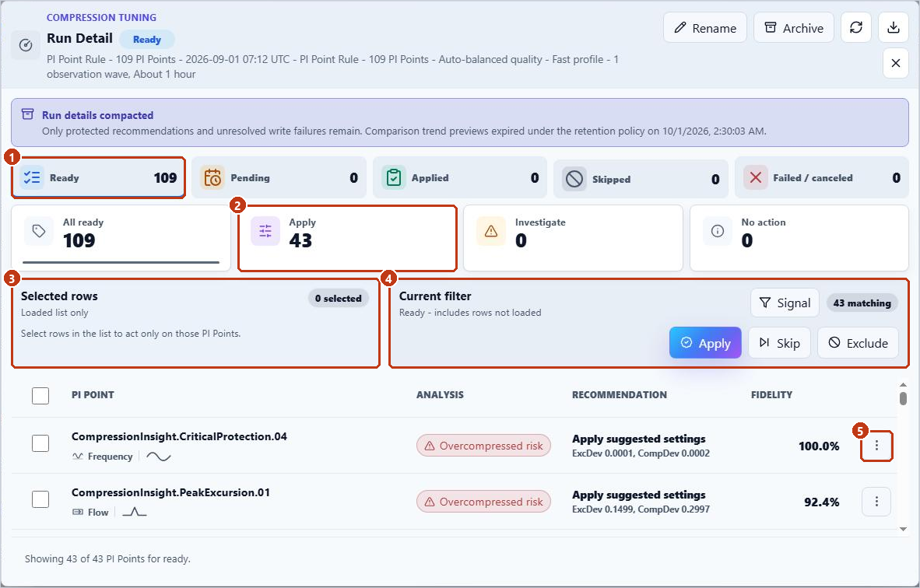
Task: Click the calendar clock icon in Pending
Action: (x=212, y=177)
